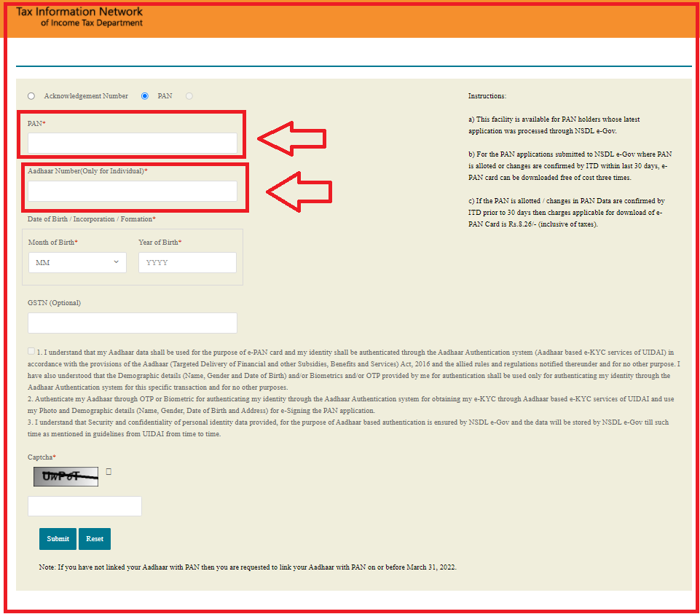Click the Year of Birth YYYY field
700x614 pixels.
pyautogui.click(x=187, y=262)
